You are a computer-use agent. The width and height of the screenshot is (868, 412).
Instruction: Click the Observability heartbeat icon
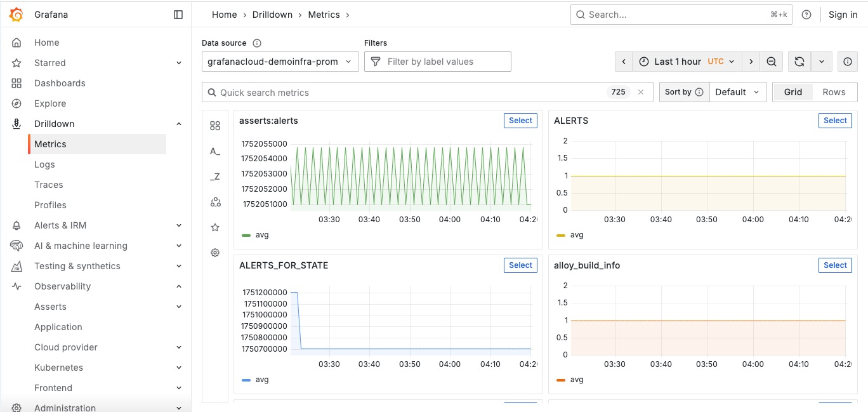[17, 286]
